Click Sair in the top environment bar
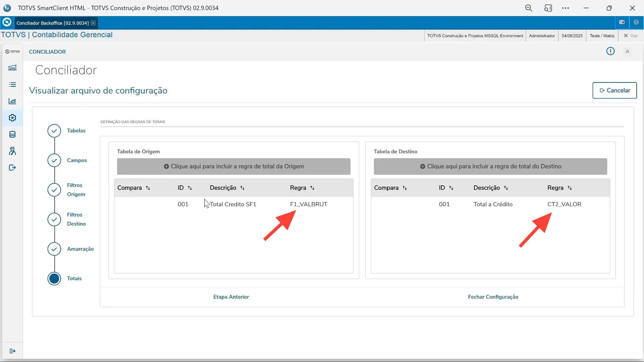The width and height of the screenshot is (644, 362). pos(632,36)
